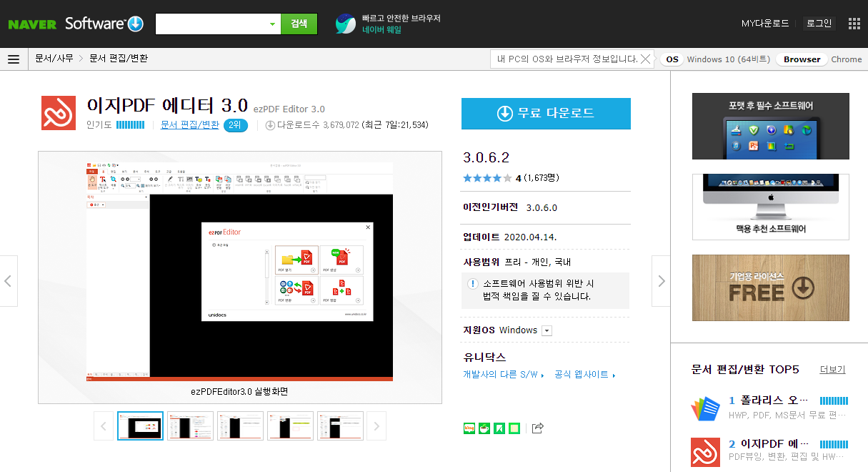The image size is (868, 472).
Task: Open the apps grid menu icon
Action: 854,24
